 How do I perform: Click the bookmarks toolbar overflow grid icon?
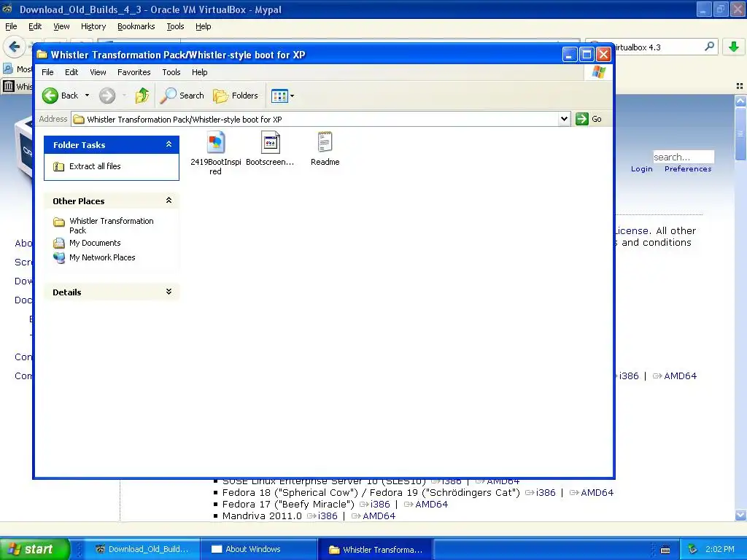point(740,86)
